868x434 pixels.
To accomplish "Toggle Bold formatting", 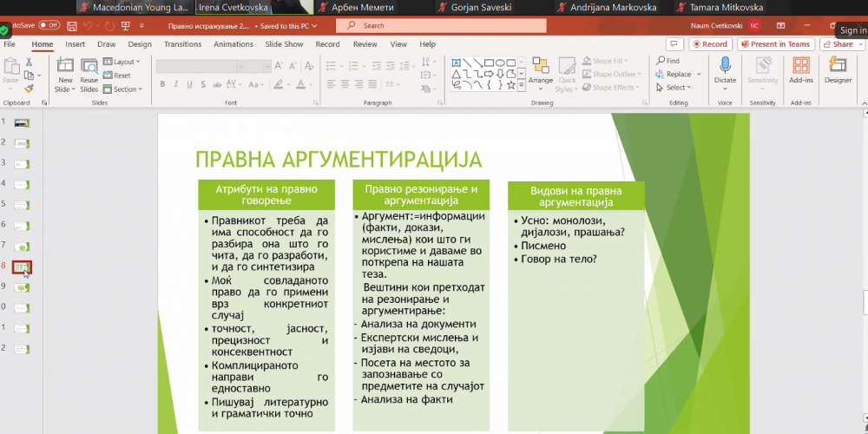I will pyautogui.click(x=162, y=84).
